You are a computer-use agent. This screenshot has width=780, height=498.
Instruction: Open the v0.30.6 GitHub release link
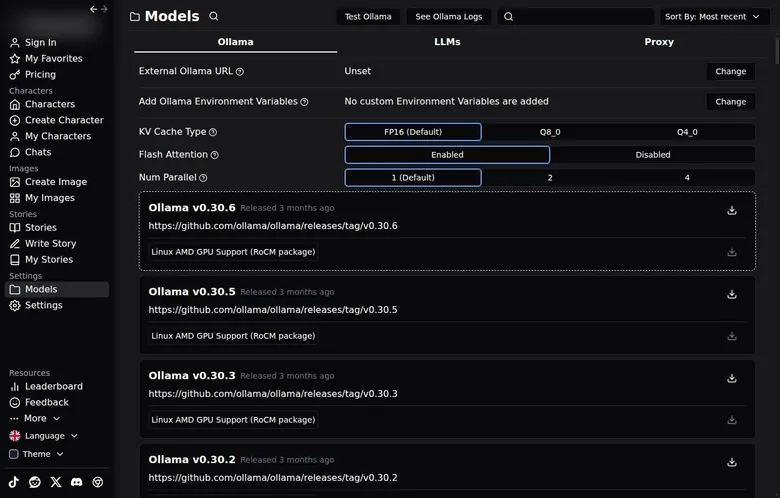click(273, 226)
